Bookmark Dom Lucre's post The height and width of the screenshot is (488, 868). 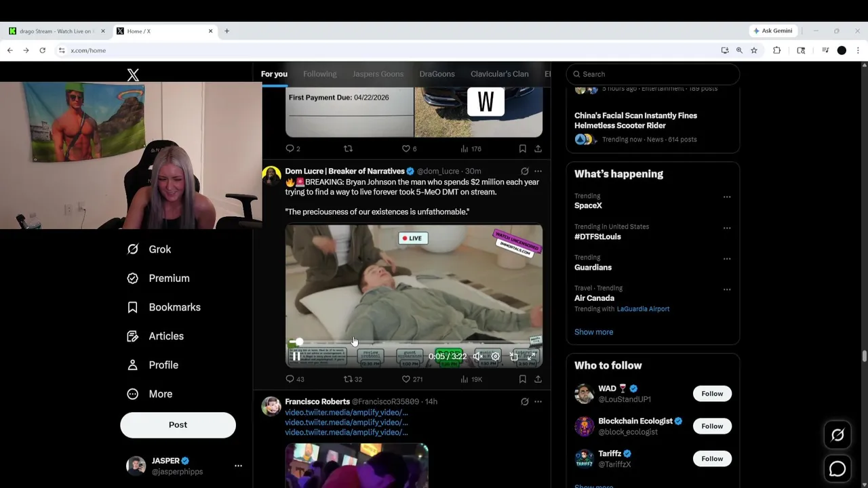tap(522, 379)
